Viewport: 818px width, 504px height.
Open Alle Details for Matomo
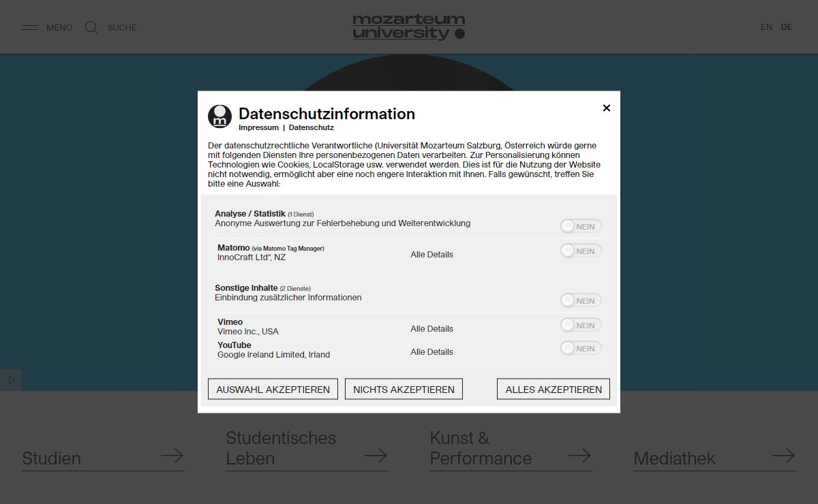[x=431, y=255]
